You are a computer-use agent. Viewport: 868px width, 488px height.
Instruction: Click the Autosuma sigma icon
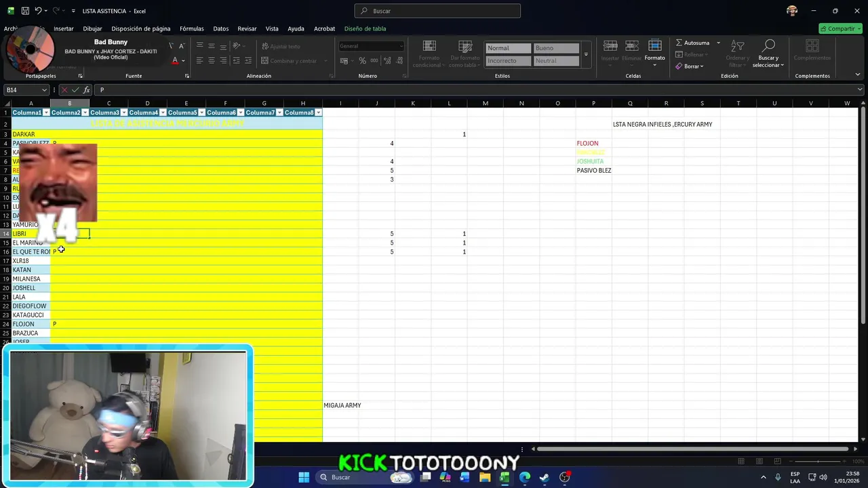679,43
